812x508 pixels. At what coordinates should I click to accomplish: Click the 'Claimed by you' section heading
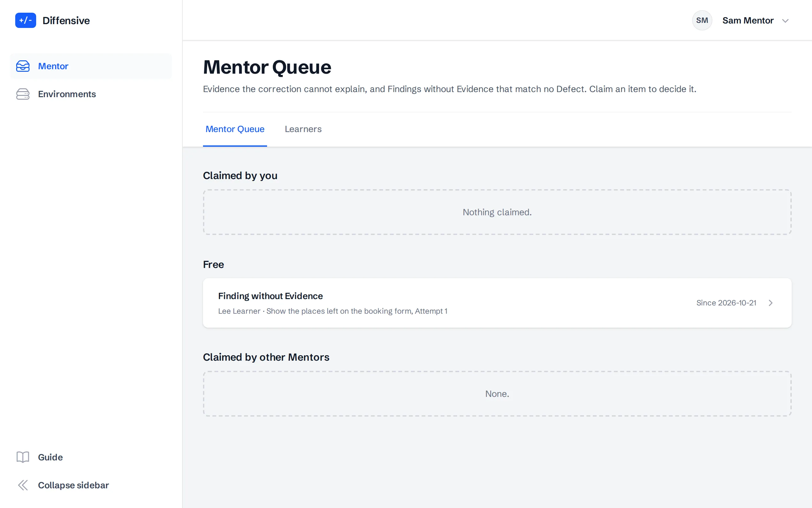[x=240, y=175]
